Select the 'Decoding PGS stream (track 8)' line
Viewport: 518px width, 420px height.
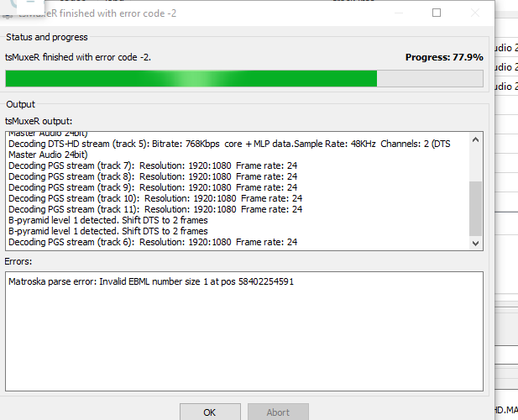click(x=153, y=176)
